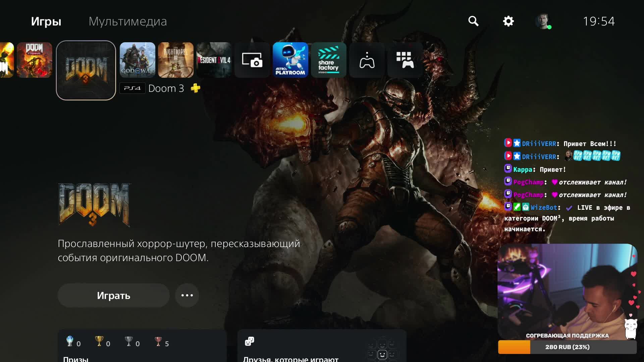This screenshot has height=362, width=644.
Task: Open the Game Library grid icon
Action: coord(405,60)
